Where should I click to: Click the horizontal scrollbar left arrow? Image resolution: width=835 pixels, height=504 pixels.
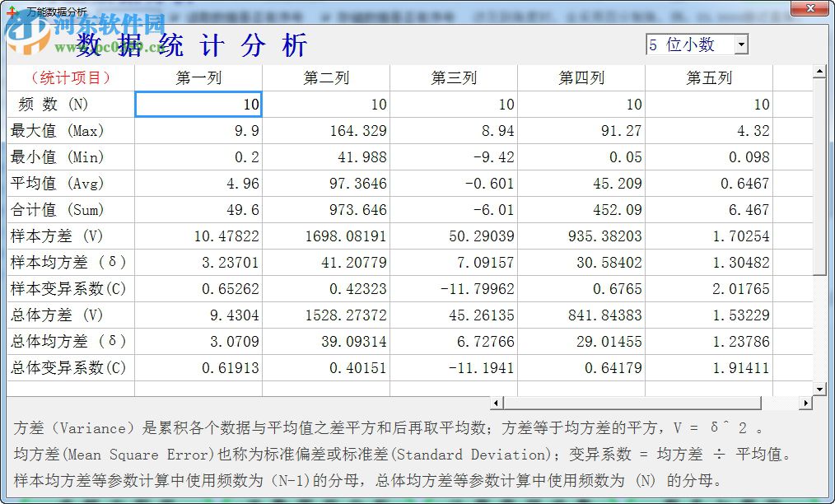pyautogui.click(x=497, y=403)
